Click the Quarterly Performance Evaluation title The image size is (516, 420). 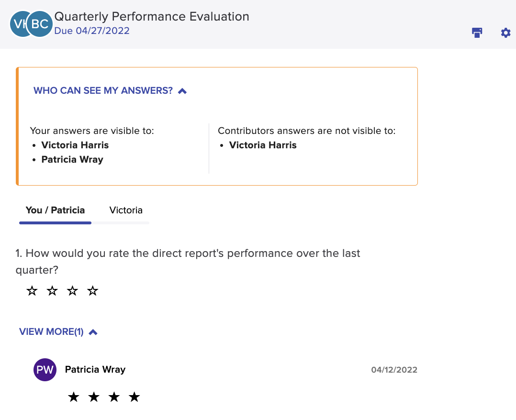click(x=152, y=16)
